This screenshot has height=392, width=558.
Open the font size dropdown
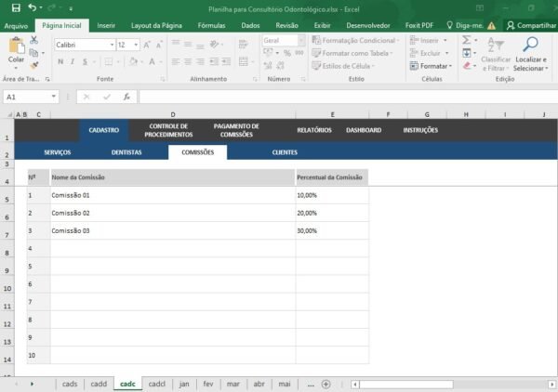pyautogui.click(x=136, y=45)
